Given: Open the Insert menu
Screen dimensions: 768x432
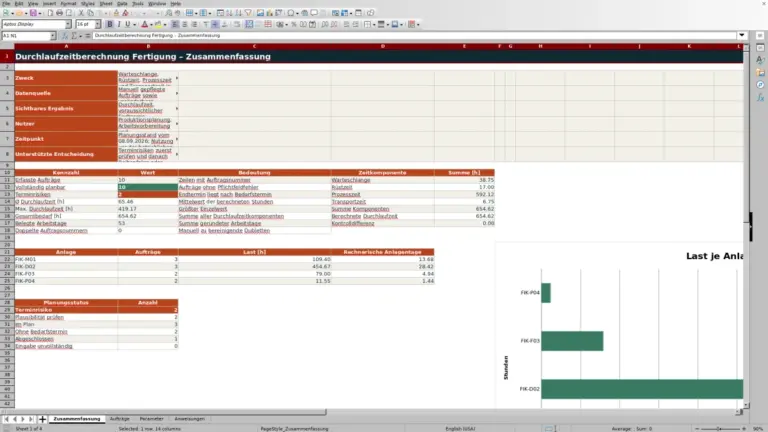Looking at the screenshot, I should [x=49, y=3].
